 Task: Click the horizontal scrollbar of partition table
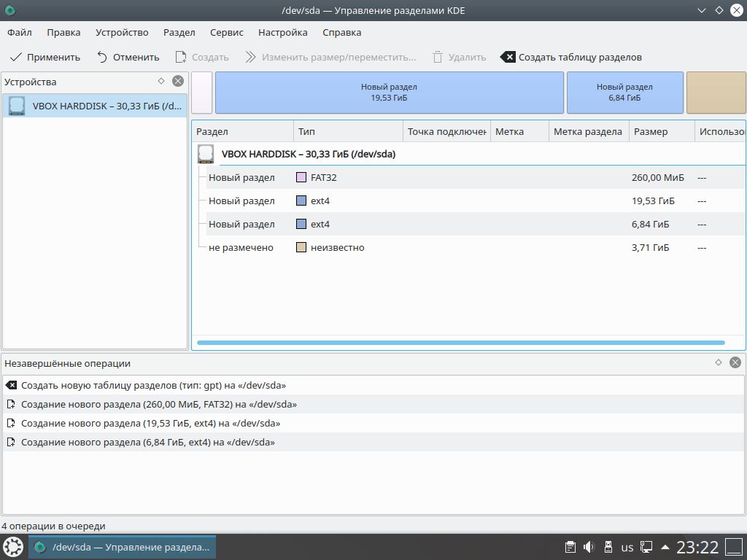pyautogui.click(x=461, y=343)
